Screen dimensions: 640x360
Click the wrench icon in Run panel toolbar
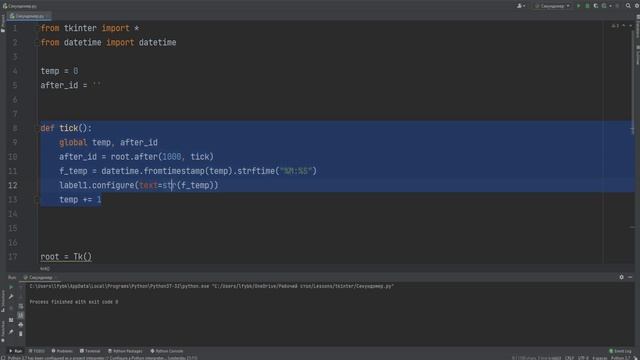[x=11, y=296]
